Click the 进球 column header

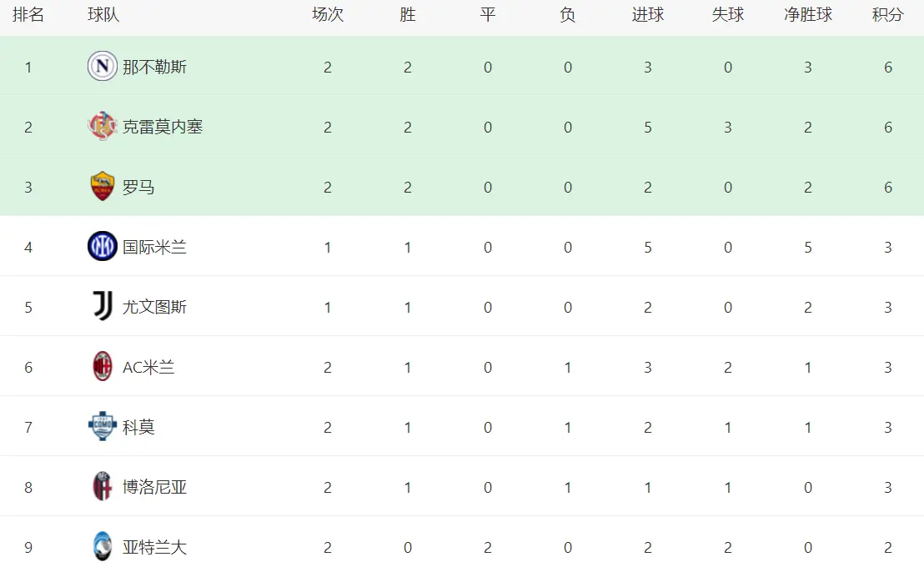(x=648, y=15)
